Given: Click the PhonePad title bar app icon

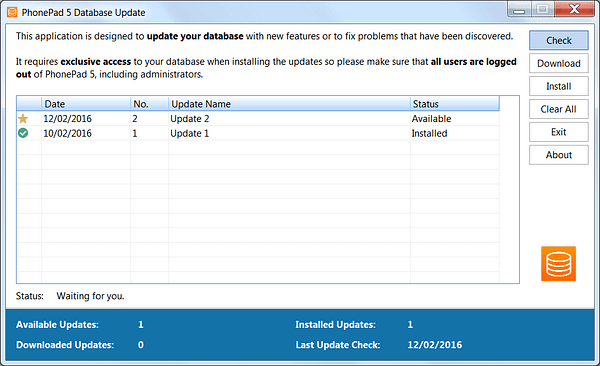Looking at the screenshot, I should tap(12, 12).
